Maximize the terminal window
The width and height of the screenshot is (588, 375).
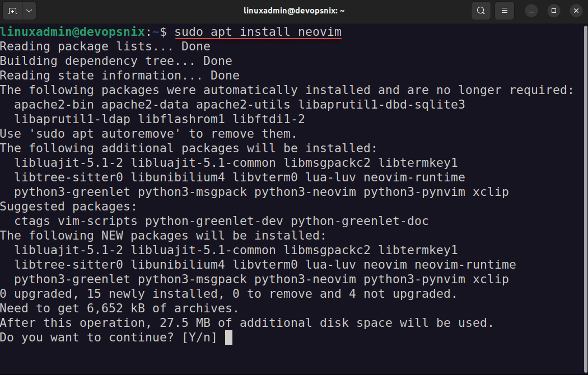(554, 11)
